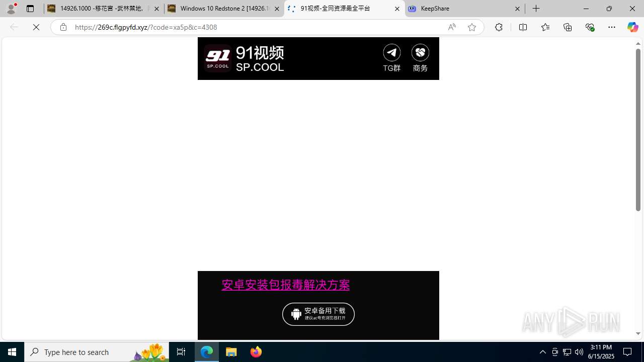
Task: Enable Split screen view
Action: pyautogui.click(x=523, y=27)
